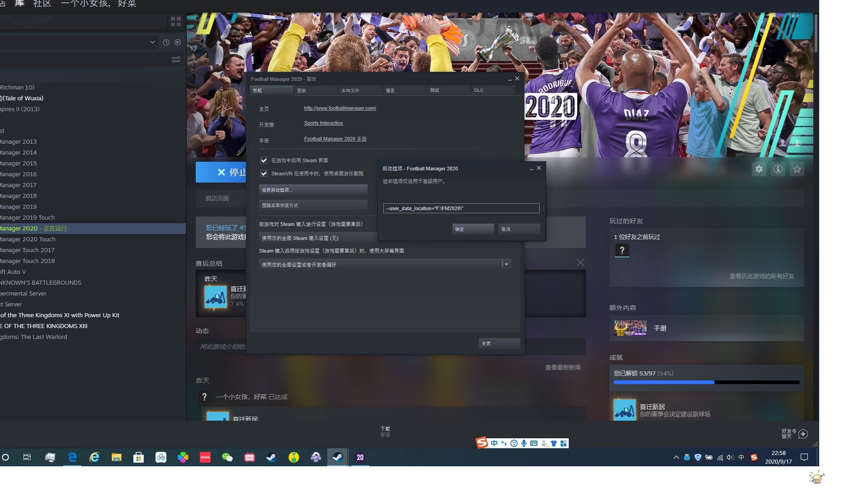
Task: Switch to Football Manager 20 taskbar icon
Action: 360,457
